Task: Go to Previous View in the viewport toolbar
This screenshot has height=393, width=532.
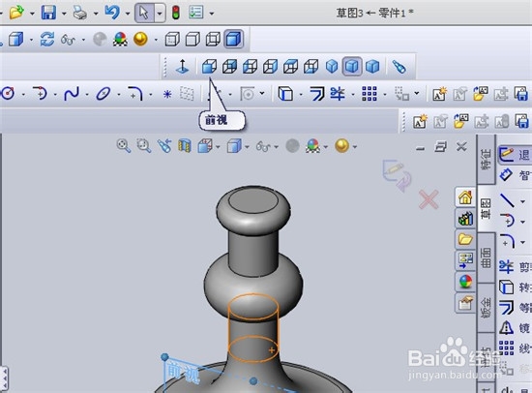Action: point(164,146)
